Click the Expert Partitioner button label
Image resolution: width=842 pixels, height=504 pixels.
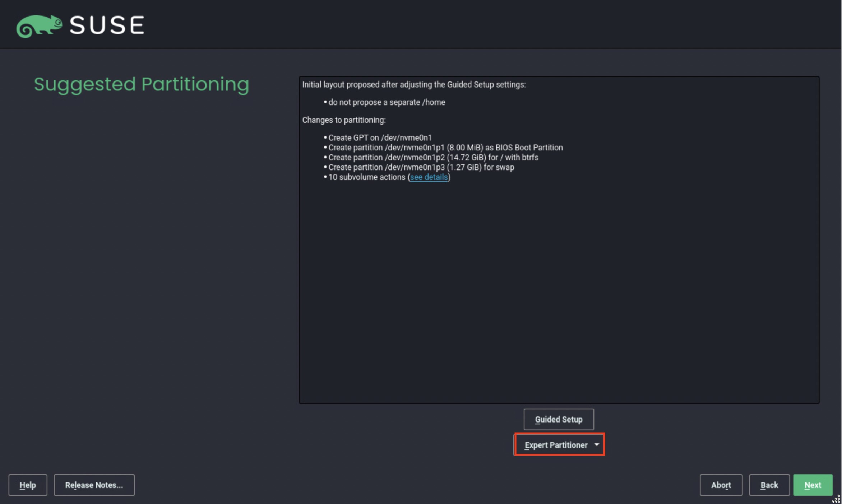[x=555, y=445]
